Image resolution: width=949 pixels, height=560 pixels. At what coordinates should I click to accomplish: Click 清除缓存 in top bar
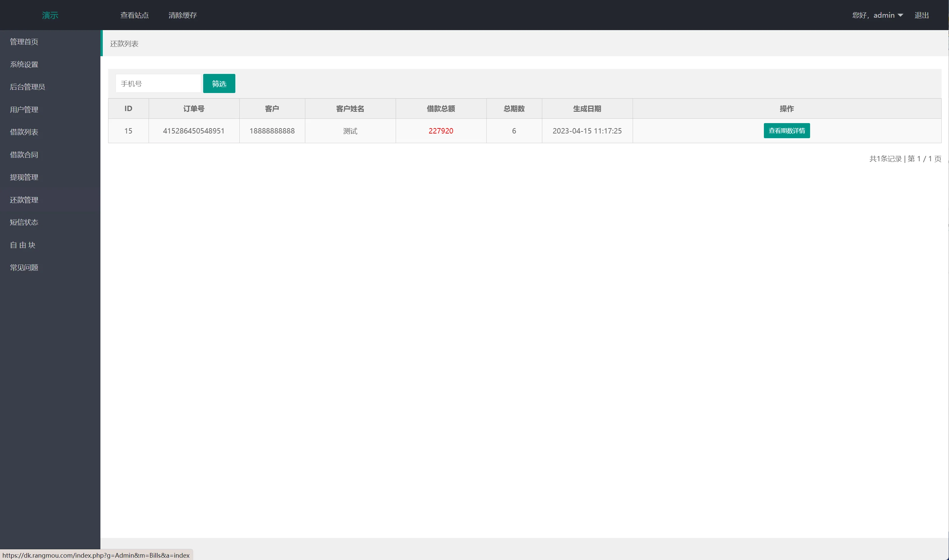point(182,15)
